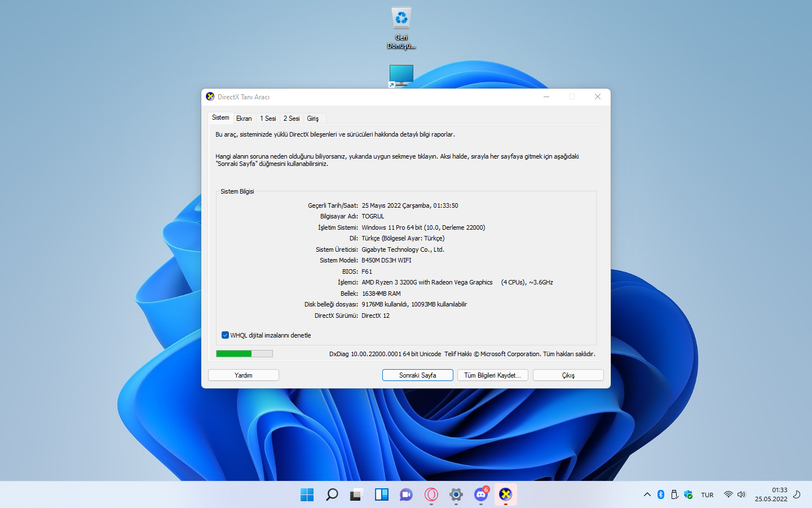812x508 pixels.
Task: Click the BIOS value F61
Action: pyautogui.click(x=367, y=271)
